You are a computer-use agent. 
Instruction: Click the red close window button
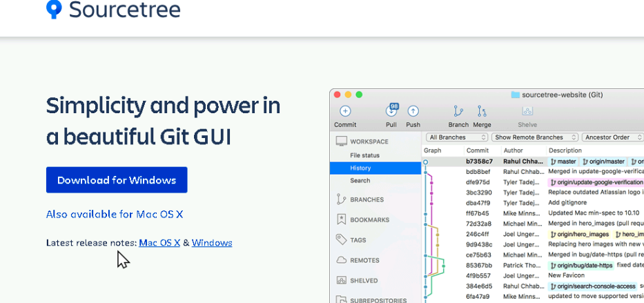click(338, 95)
